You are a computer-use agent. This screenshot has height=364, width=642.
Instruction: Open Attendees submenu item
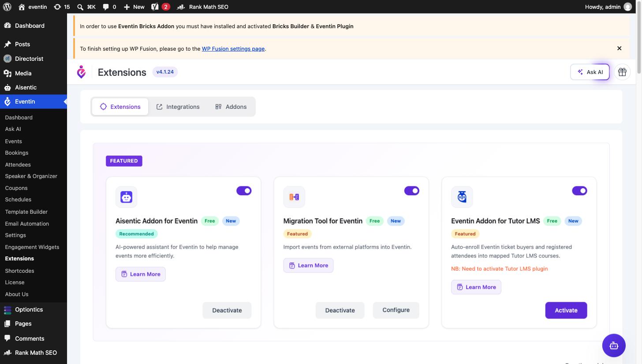(x=18, y=164)
